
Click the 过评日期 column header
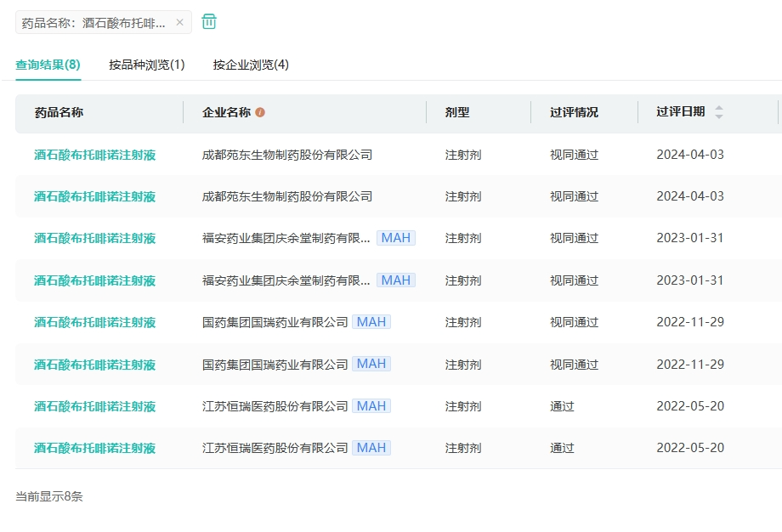[x=680, y=112]
